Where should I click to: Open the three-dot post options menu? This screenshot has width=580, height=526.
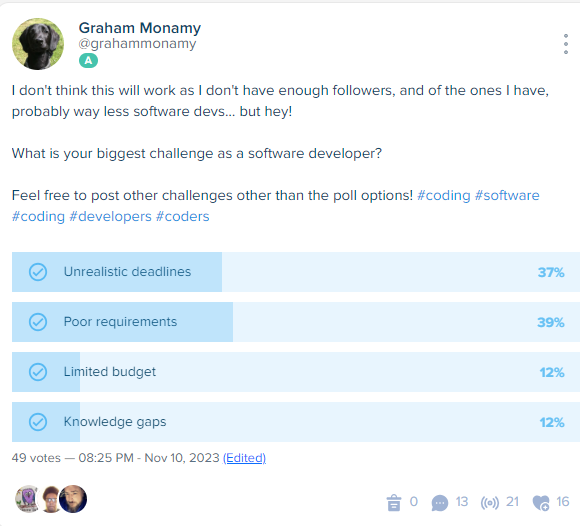tap(566, 44)
